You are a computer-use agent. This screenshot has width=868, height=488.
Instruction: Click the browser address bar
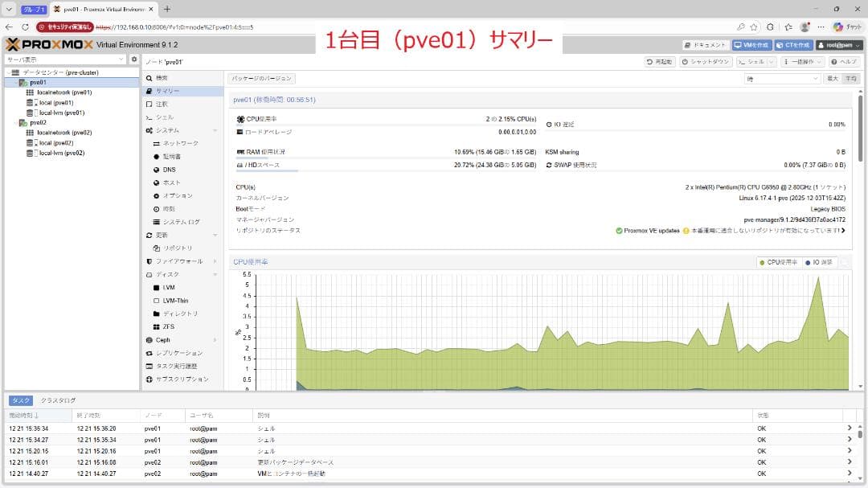pyautogui.click(x=241, y=27)
